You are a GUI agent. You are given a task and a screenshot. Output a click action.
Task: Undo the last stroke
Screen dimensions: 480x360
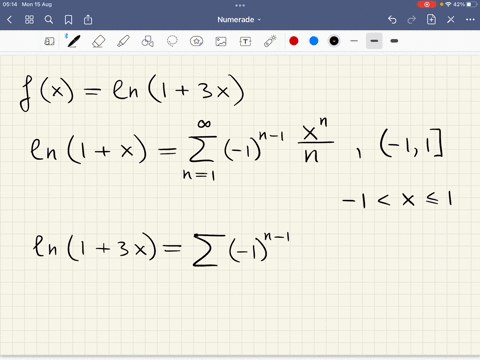pos(392,20)
